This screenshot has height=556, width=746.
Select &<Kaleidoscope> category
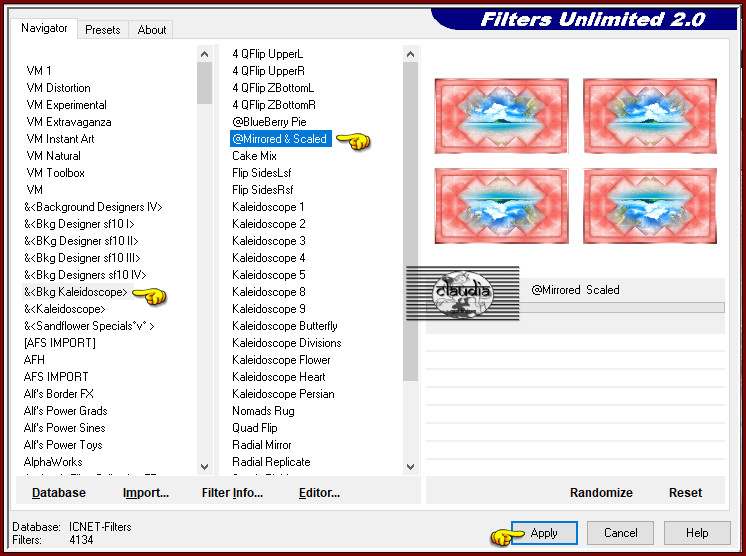click(65, 309)
